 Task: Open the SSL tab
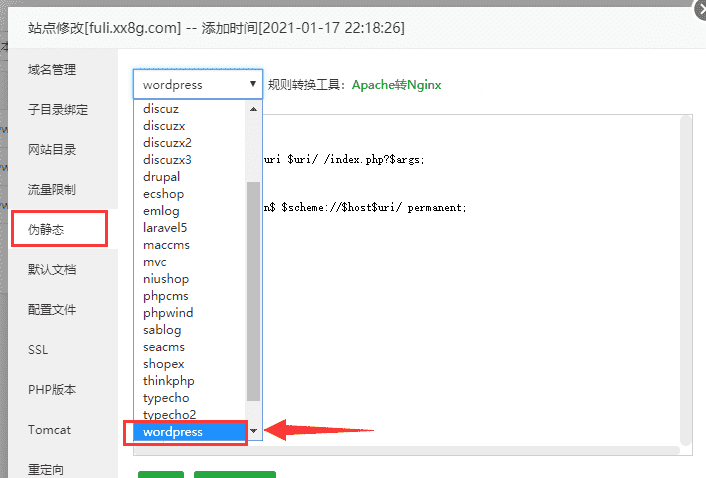38,350
